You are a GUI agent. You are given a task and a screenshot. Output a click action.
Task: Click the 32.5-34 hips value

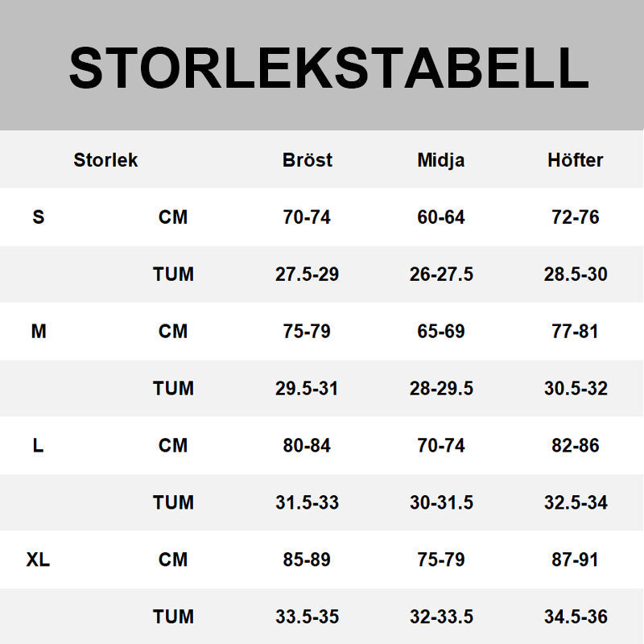coord(575,502)
